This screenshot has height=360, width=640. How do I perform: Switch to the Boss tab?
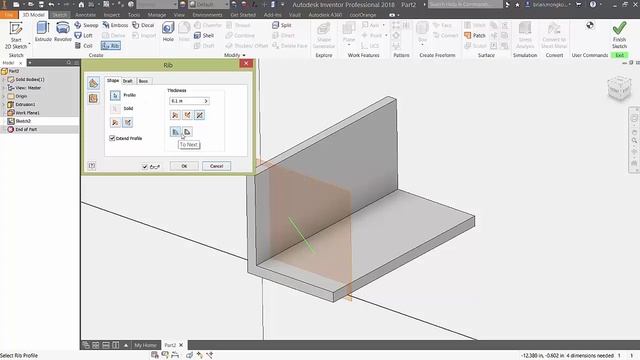(x=143, y=81)
